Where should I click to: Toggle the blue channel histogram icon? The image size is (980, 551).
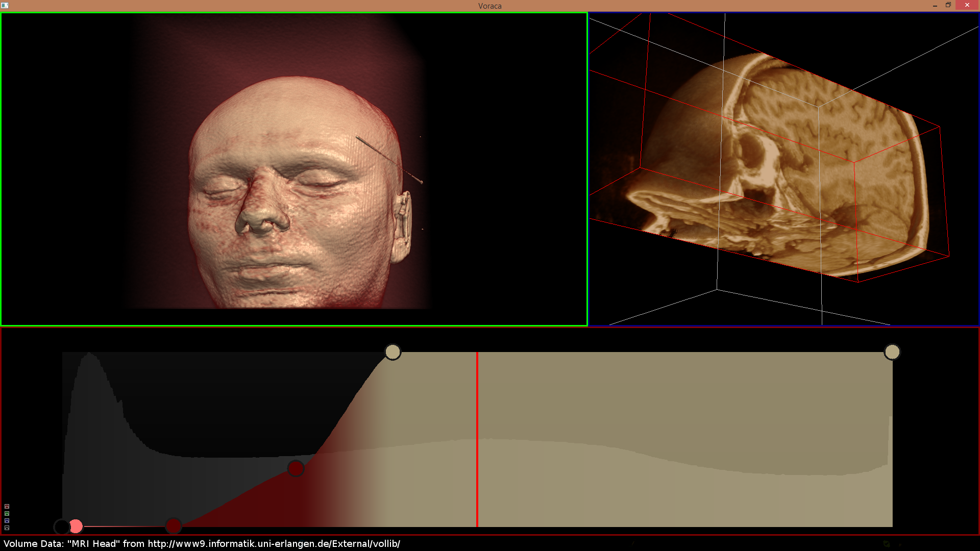click(x=7, y=521)
